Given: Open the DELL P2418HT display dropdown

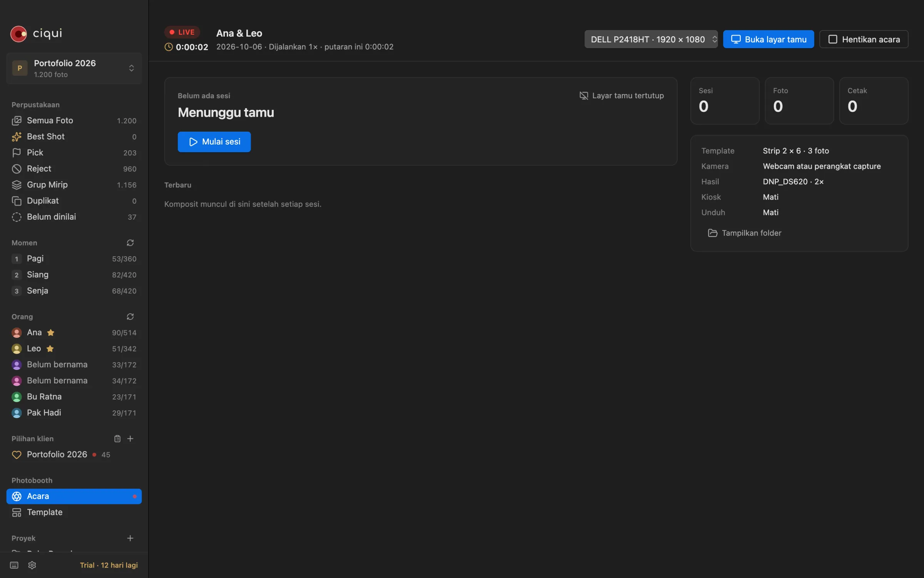Looking at the screenshot, I should click(x=651, y=39).
